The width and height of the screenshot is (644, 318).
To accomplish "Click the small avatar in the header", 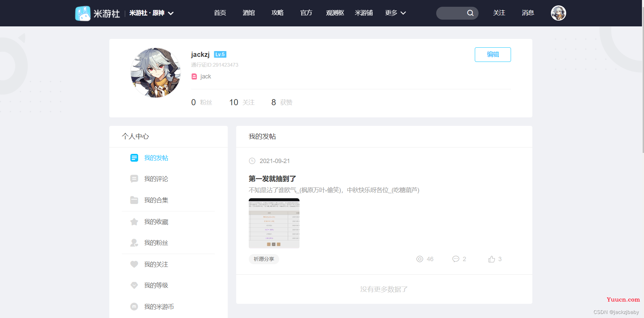I will click(558, 13).
